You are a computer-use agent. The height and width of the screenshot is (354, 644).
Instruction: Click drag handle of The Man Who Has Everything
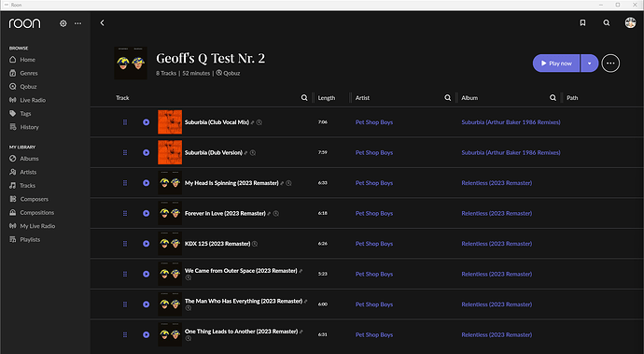click(125, 304)
